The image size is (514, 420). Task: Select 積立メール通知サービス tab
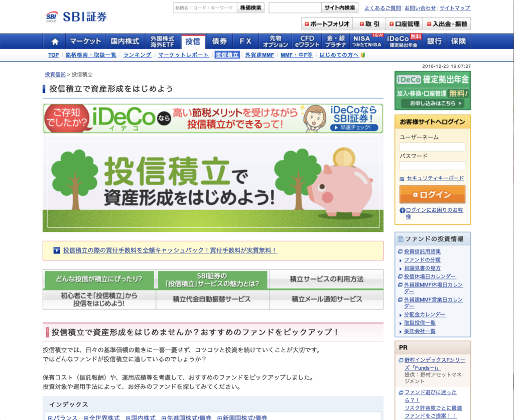(326, 300)
